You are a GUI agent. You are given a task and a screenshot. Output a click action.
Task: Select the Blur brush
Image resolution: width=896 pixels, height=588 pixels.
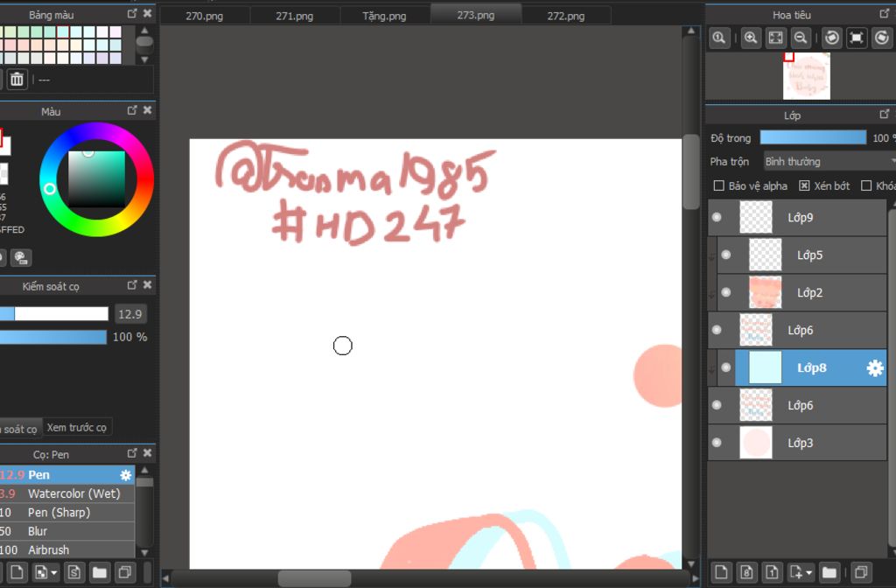click(66, 531)
